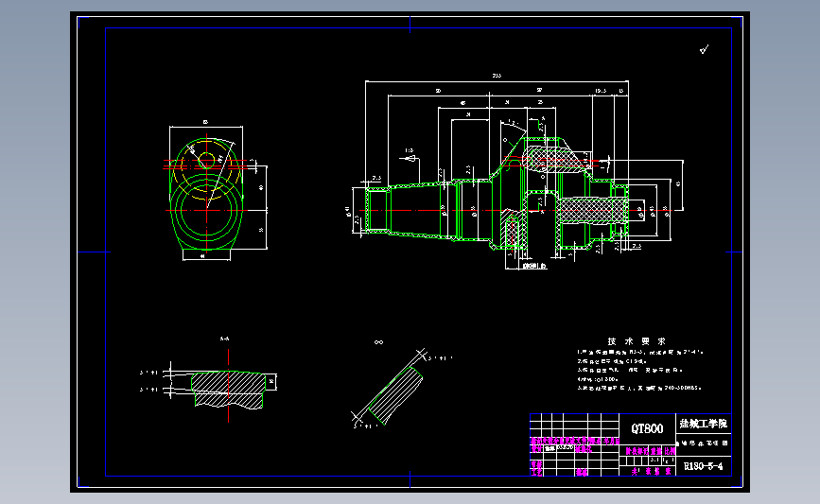Select the overall length dimension 255
The height and width of the screenshot is (504, 820).
[x=497, y=76]
